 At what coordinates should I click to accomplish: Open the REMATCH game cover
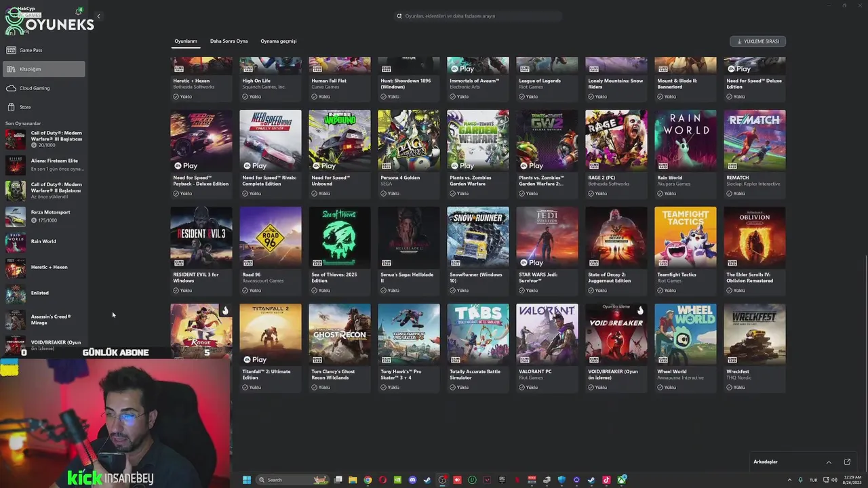pos(755,140)
